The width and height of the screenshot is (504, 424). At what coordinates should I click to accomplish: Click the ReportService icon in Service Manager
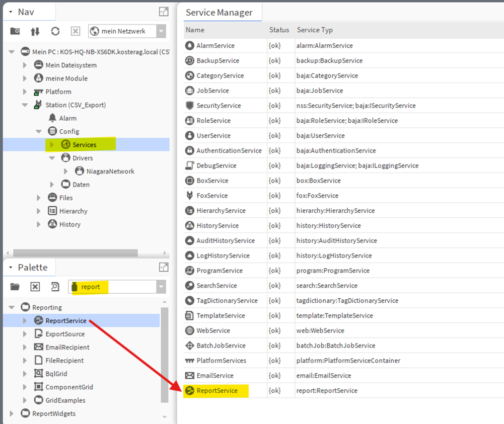point(190,391)
